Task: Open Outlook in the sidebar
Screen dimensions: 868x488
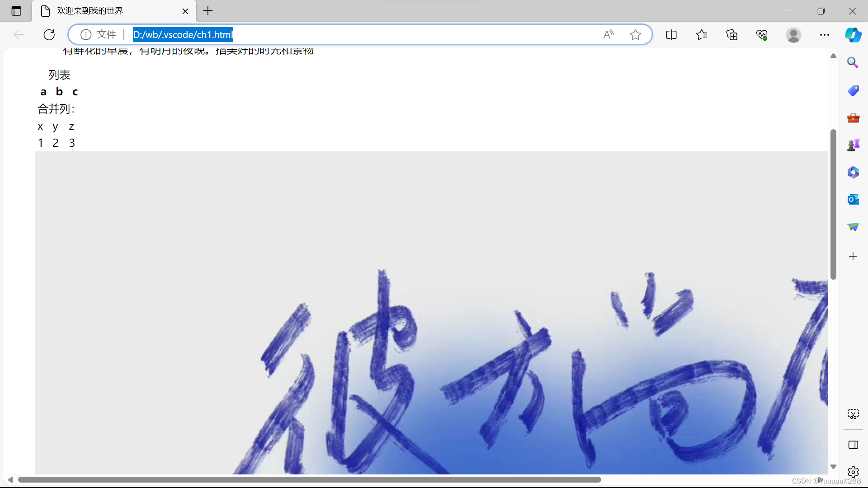Action: [x=853, y=199]
